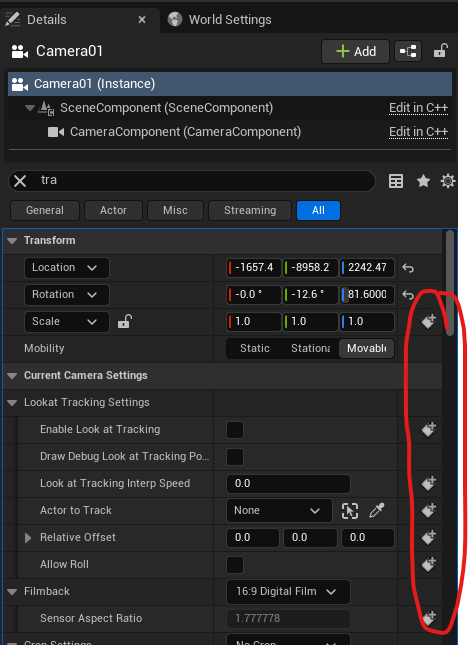469x645 pixels.
Task: Reset Rotation to default arrow
Action: point(408,295)
